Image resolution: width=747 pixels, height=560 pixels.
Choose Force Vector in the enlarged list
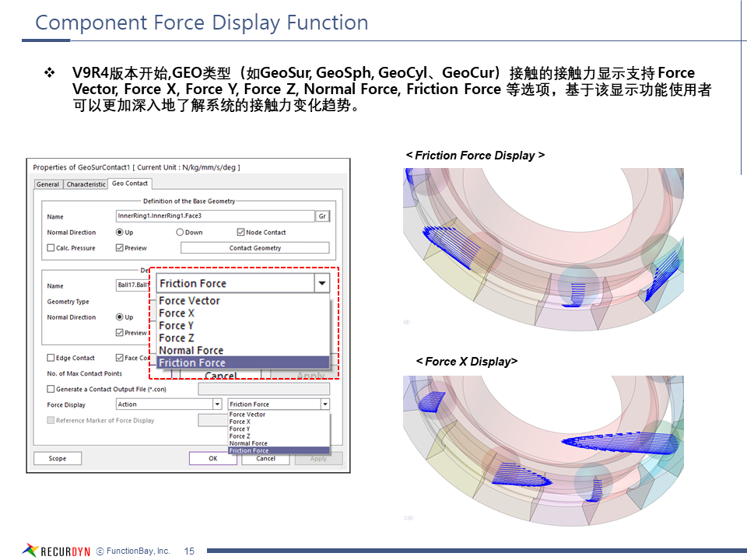tap(189, 301)
